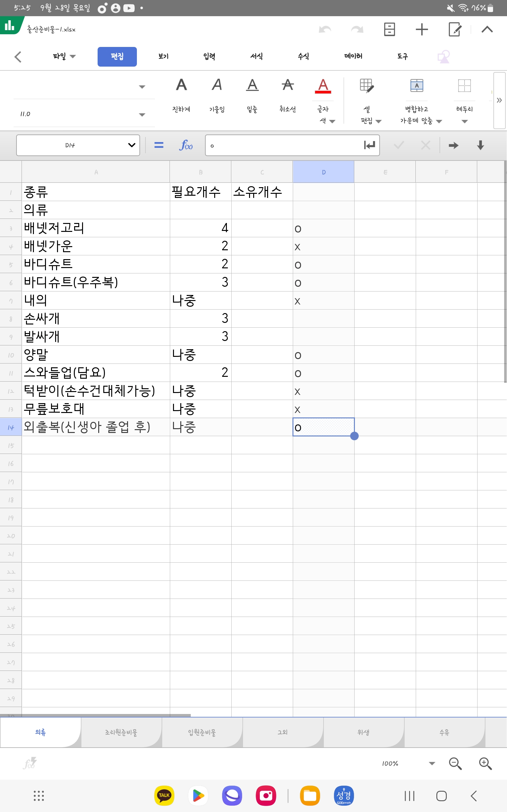This screenshot has height=812, width=507.
Task: Switch to the 입원준비물 sheet tab
Action: (202, 732)
